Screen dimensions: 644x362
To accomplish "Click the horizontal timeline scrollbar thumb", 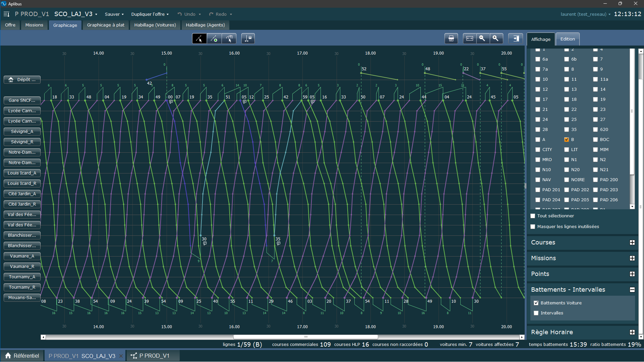I will (305, 337).
